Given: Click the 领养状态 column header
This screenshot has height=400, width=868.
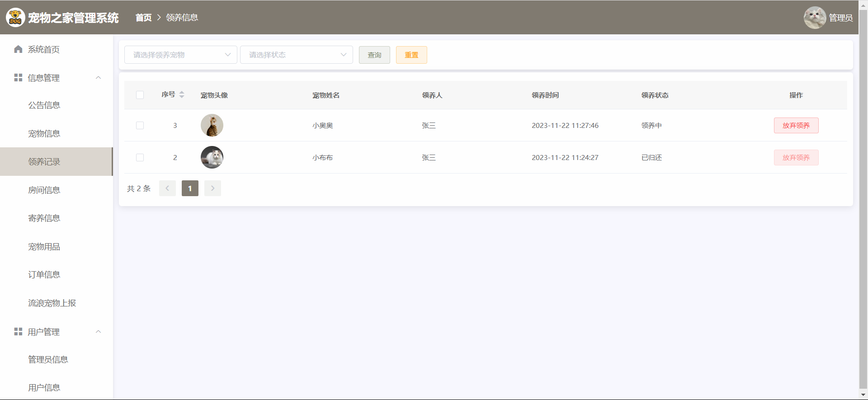Looking at the screenshot, I should click(x=655, y=95).
